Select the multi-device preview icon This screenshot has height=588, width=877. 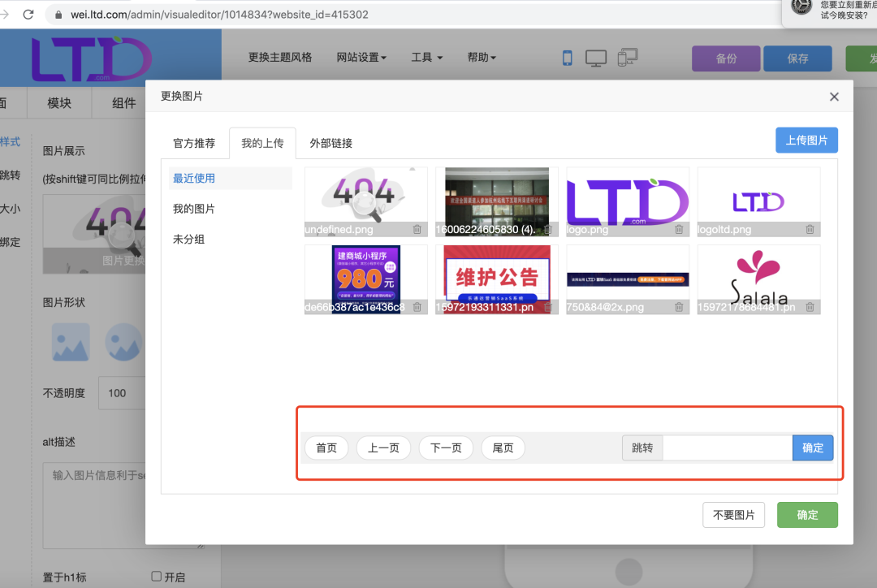click(628, 58)
